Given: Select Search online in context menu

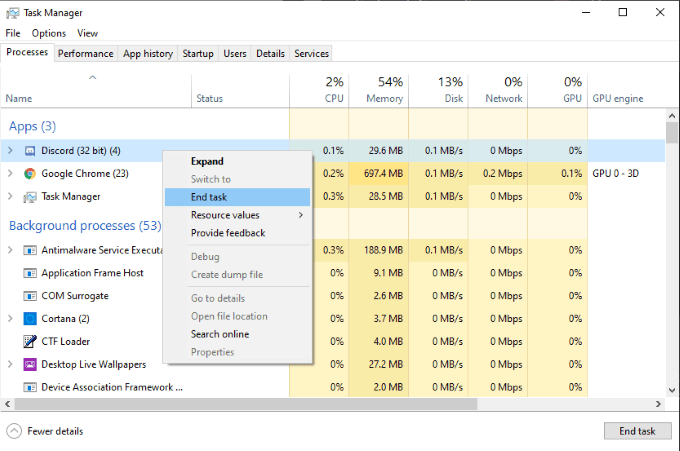Looking at the screenshot, I should [x=220, y=334].
